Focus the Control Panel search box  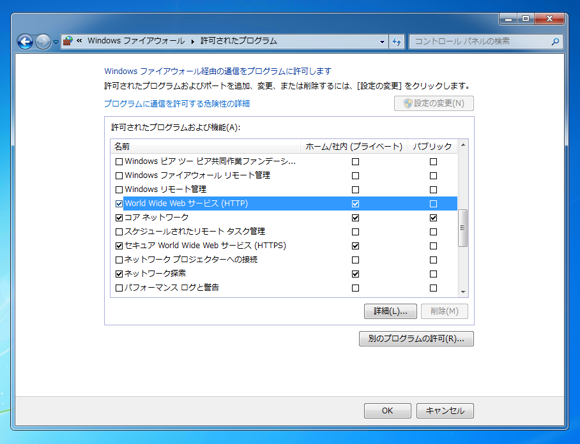pyautogui.click(x=486, y=41)
